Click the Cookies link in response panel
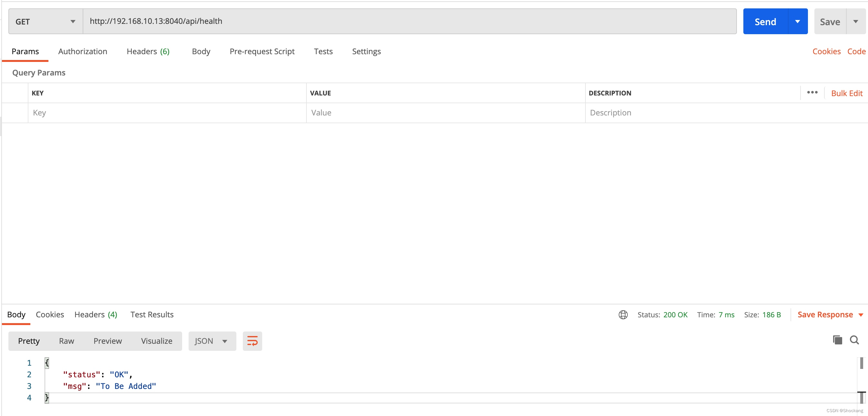Screen dimensions: 868x416 (x=50, y=314)
